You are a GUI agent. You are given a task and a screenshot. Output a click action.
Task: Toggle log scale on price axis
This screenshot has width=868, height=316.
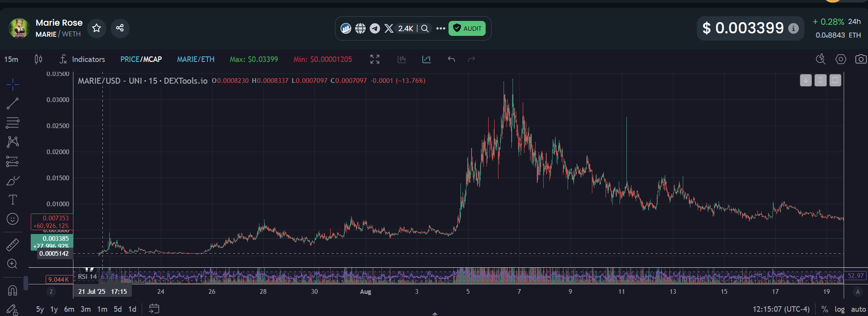pyautogui.click(x=839, y=309)
